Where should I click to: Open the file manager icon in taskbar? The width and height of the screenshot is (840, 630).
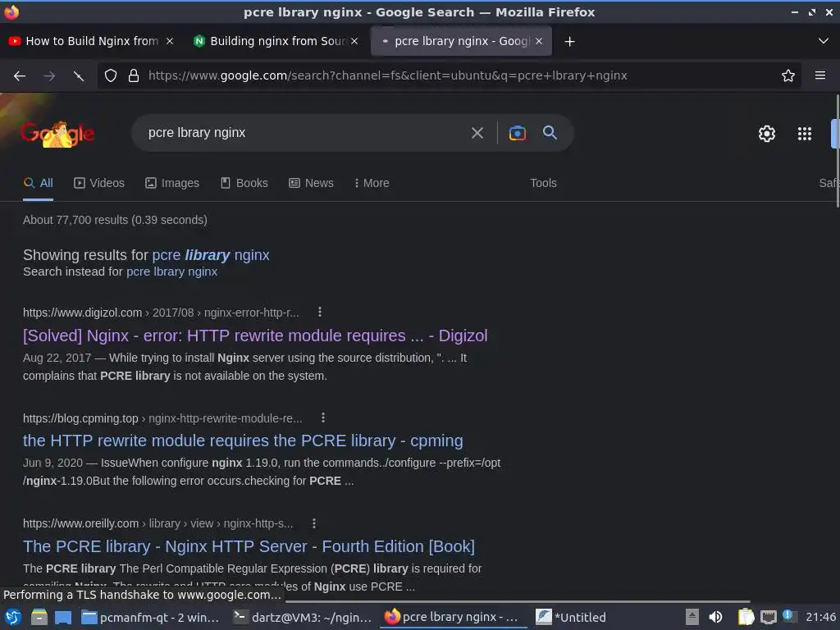tap(39, 617)
